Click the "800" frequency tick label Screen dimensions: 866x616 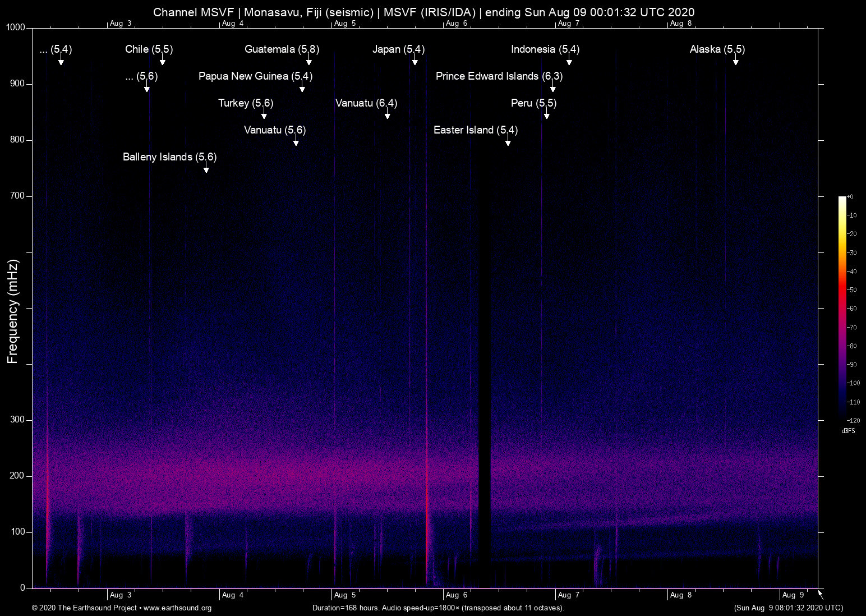pos(17,140)
